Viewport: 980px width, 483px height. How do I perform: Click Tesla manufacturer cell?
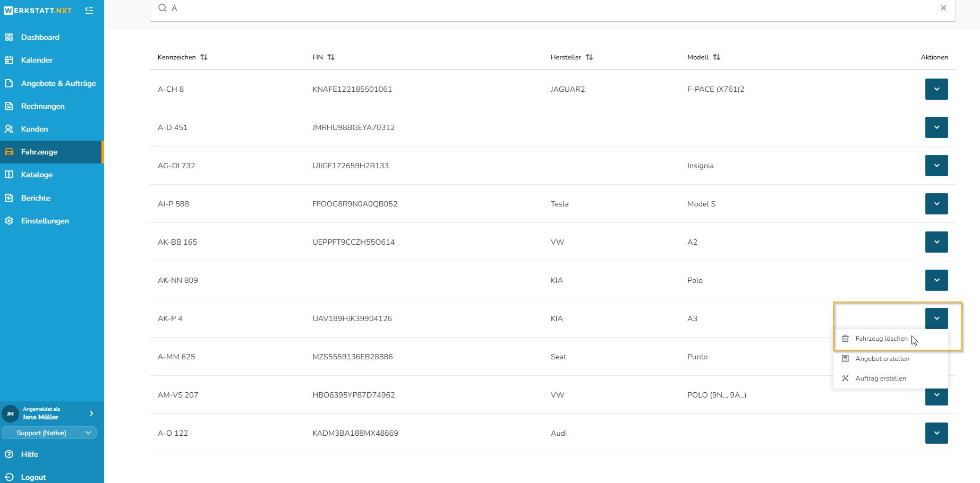(x=560, y=204)
